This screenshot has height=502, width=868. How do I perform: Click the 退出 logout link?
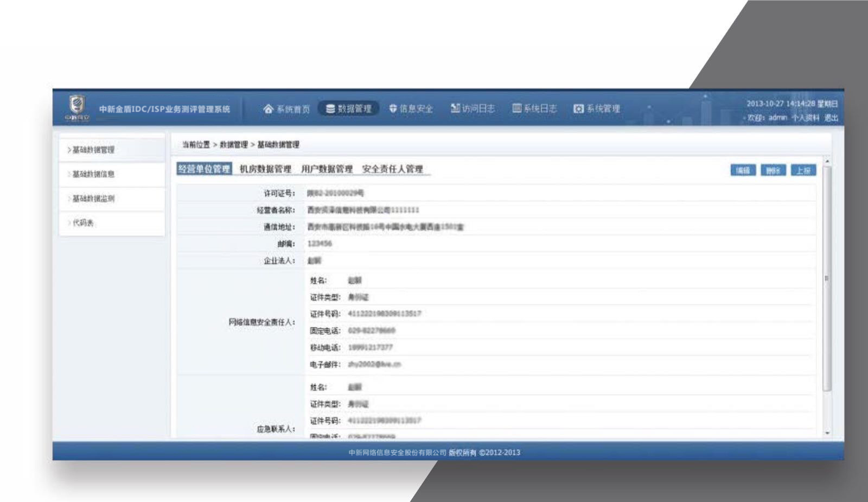point(831,118)
